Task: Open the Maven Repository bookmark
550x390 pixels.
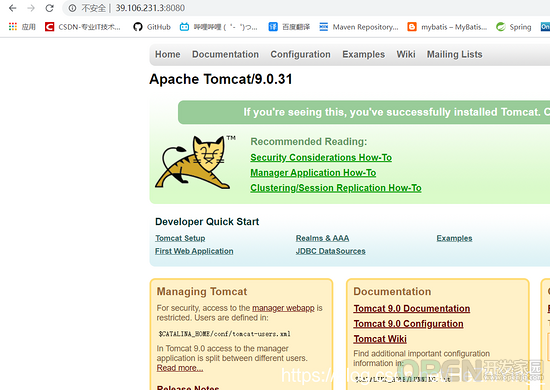Action: point(358,27)
